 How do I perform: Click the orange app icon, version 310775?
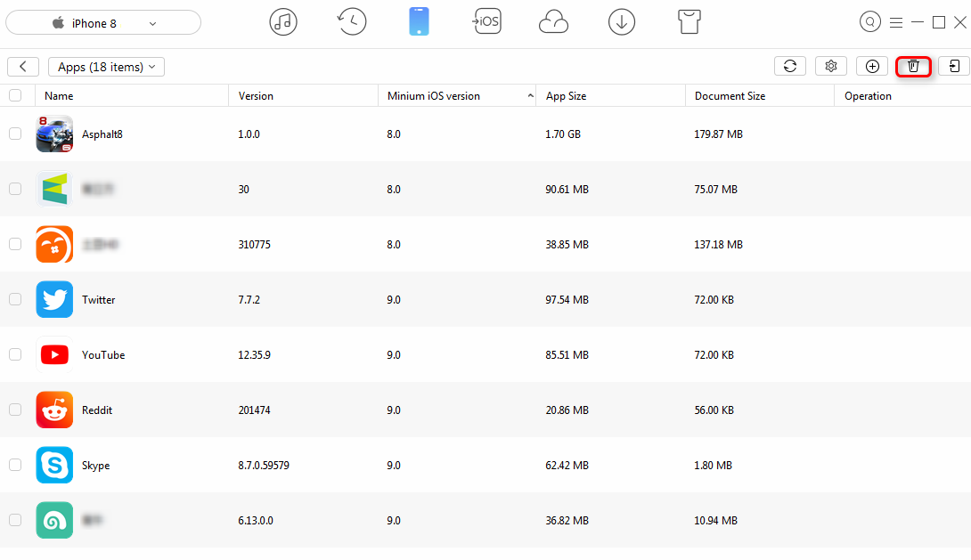click(x=54, y=245)
